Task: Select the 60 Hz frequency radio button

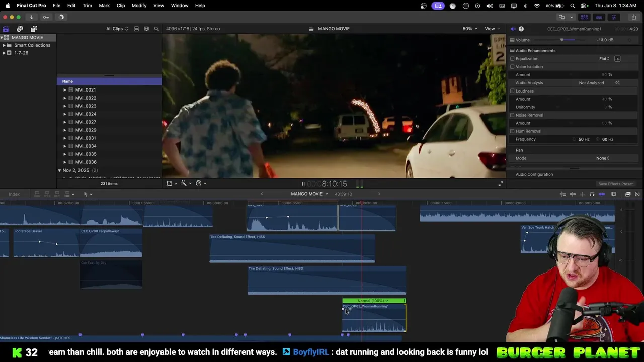Action: [x=598, y=139]
